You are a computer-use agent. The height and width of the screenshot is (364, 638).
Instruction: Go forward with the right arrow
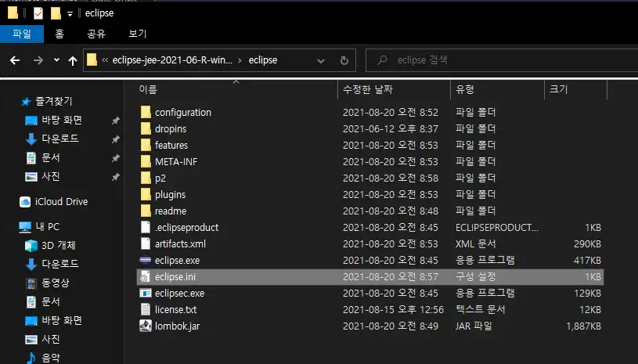tap(38, 60)
